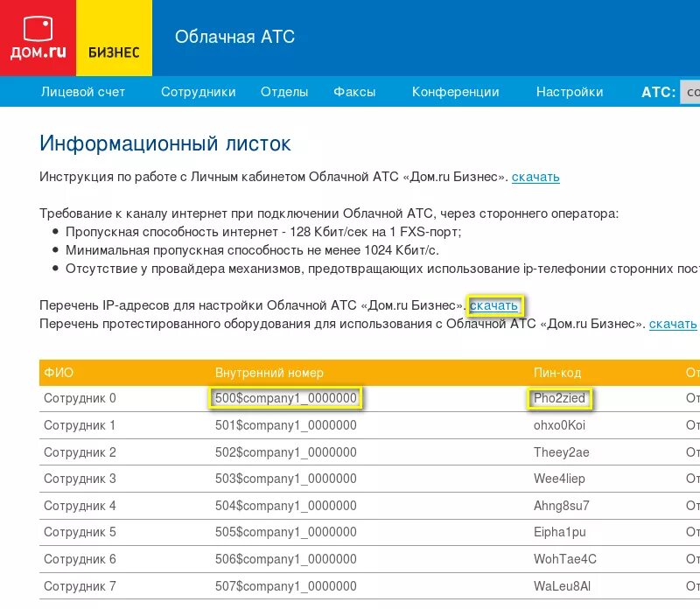Viewport: 700px width, 609px height.
Task: Click the pin code Eipha1pu
Action: pos(559,532)
